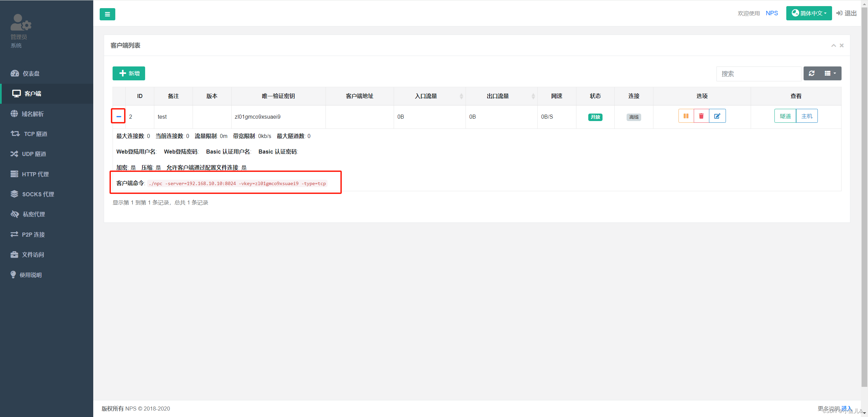Click the record count text below table
Screen dimensions: 868x417
[160, 202]
